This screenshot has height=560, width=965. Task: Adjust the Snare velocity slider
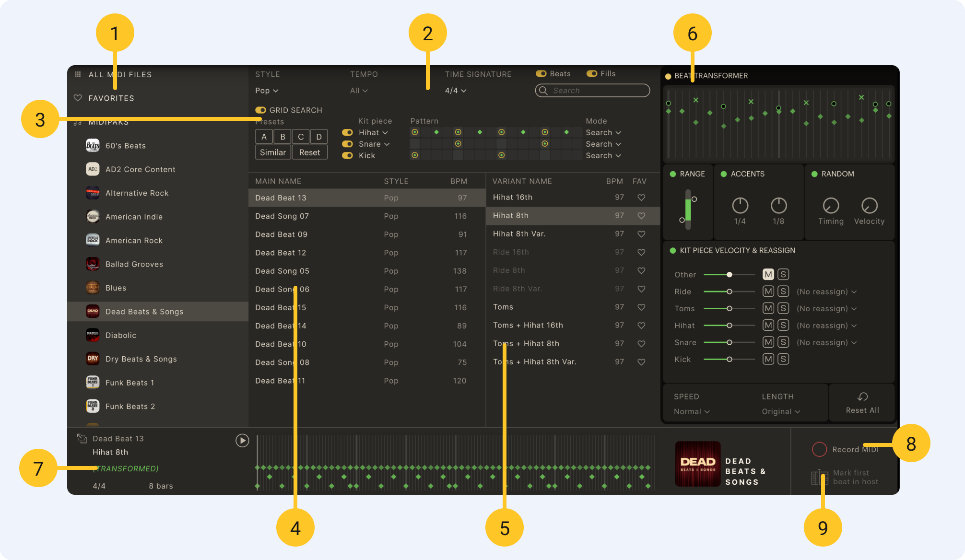click(729, 342)
